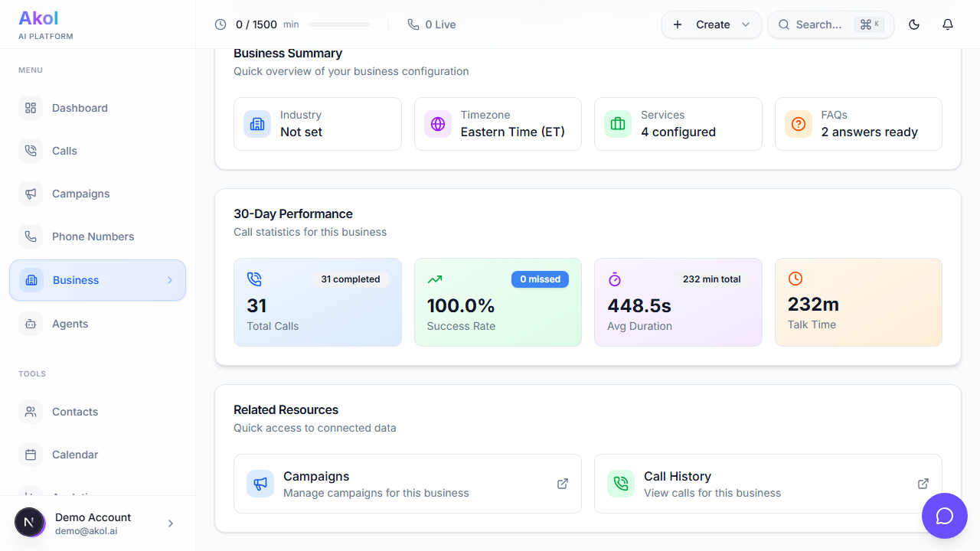Open the notification bell icon
This screenshot has height=551, width=980.
click(947, 24)
